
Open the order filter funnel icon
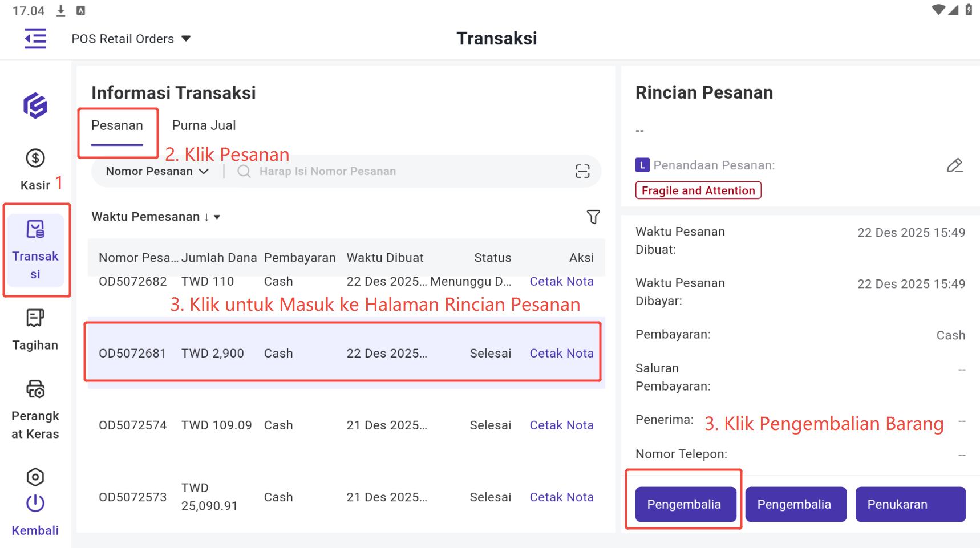593,217
